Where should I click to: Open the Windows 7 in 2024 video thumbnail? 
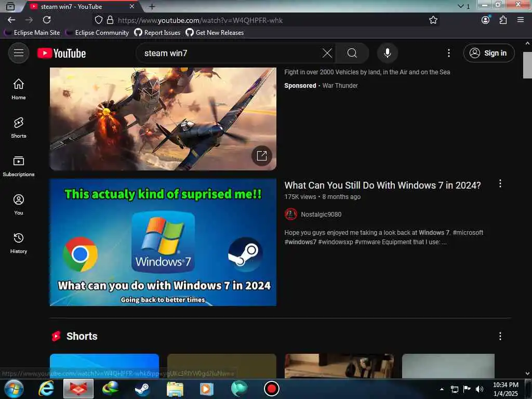coord(163,242)
